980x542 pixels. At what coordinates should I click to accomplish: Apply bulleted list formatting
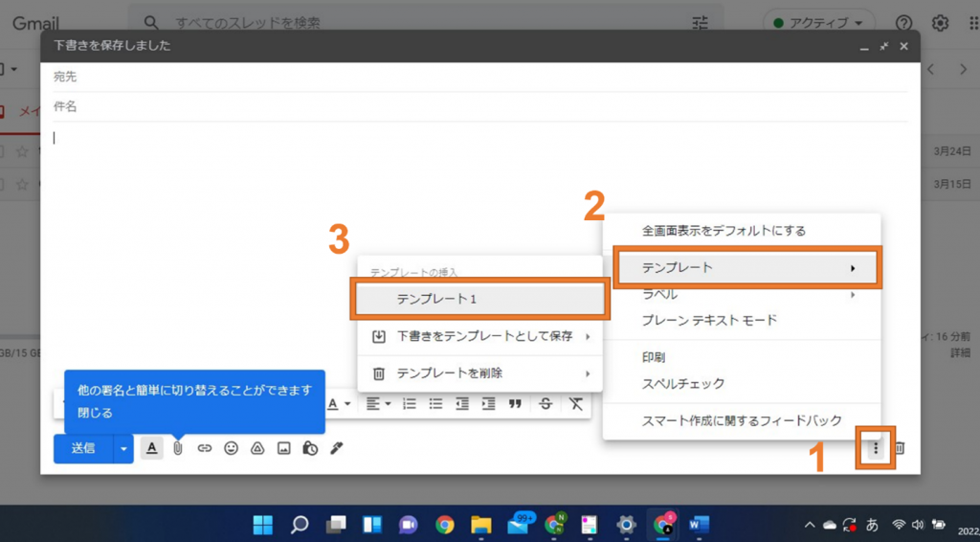(435, 404)
